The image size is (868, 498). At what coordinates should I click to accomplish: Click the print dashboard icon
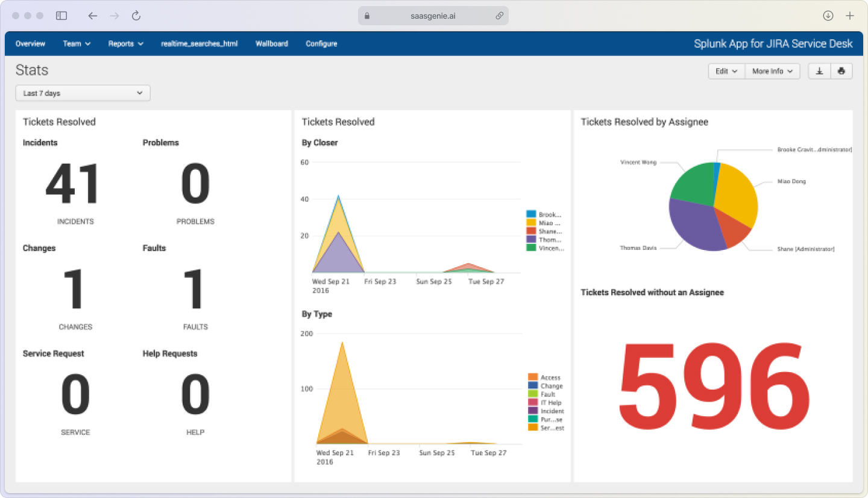[841, 71]
